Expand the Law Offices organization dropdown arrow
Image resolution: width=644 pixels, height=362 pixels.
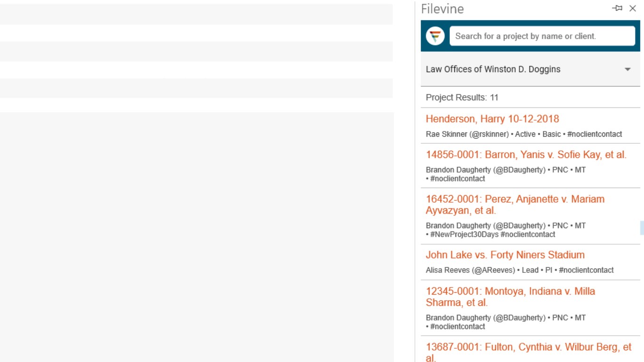[627, 69]
